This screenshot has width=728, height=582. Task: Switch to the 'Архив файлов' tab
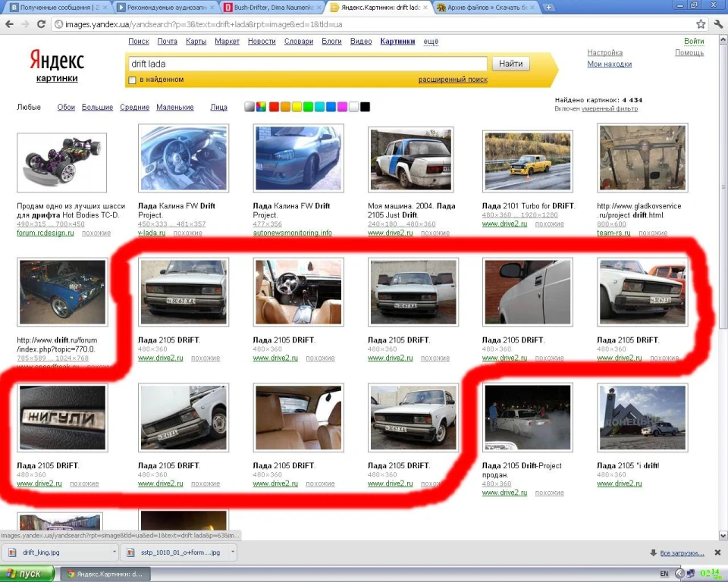point(487,8)
